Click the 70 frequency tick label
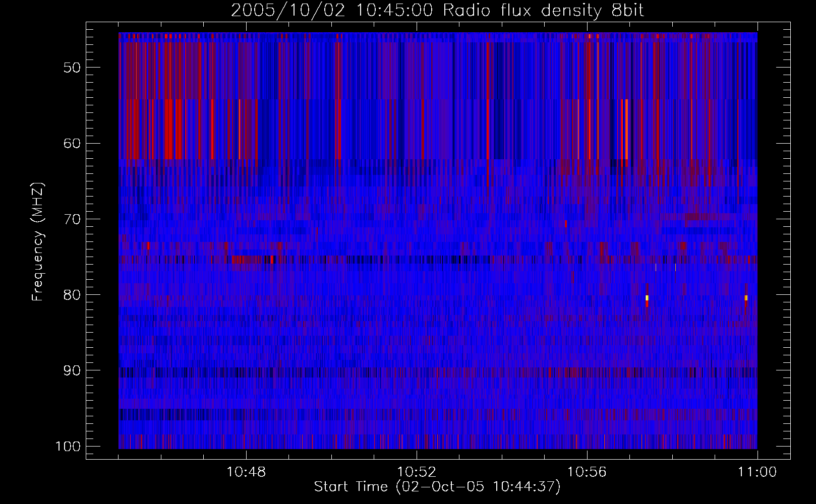816x504 pixels. click(72, 219)
